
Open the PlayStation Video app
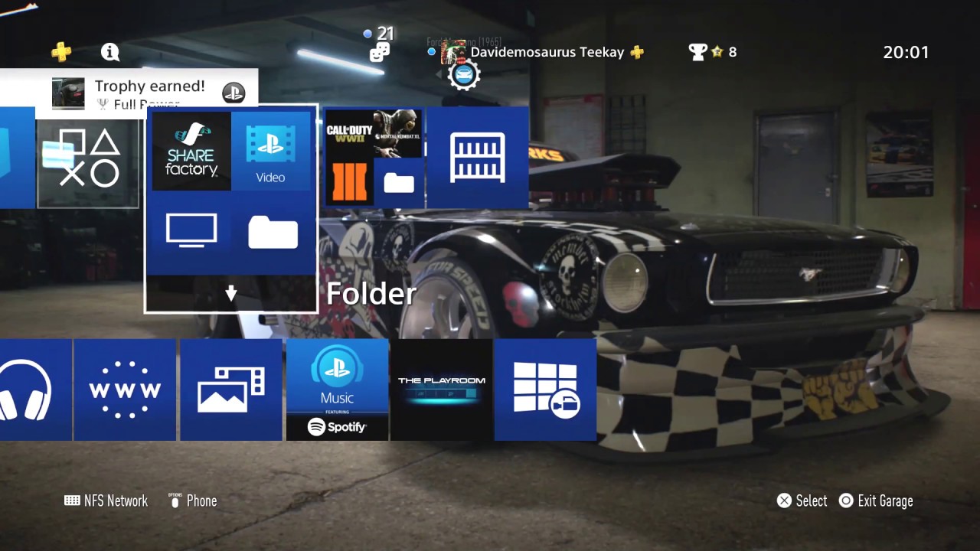tap(270, 151)
